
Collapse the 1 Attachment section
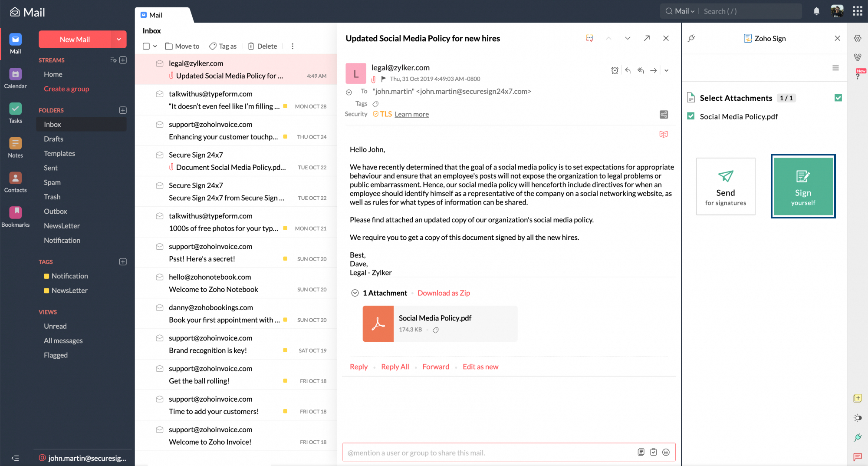click(354, 293)
